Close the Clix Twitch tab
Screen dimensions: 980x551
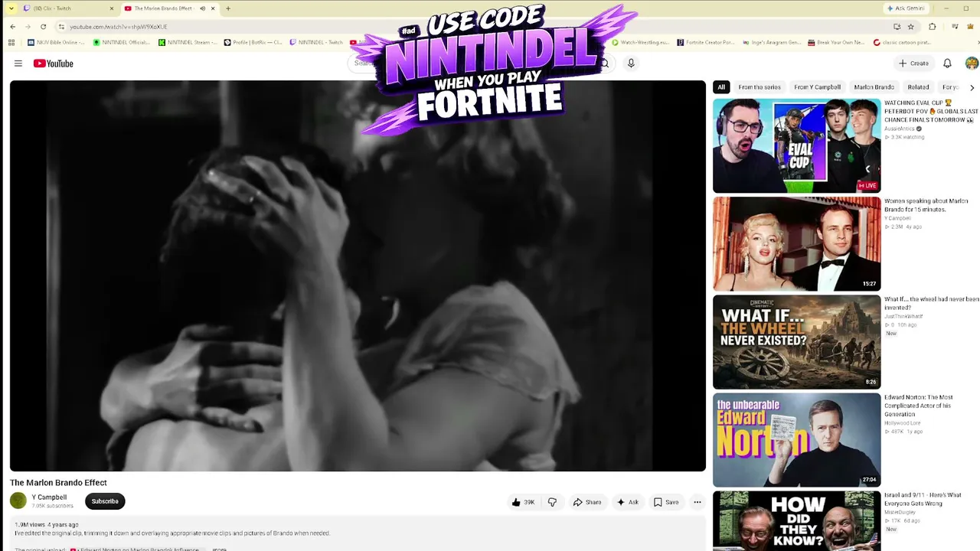coord(112,8)
